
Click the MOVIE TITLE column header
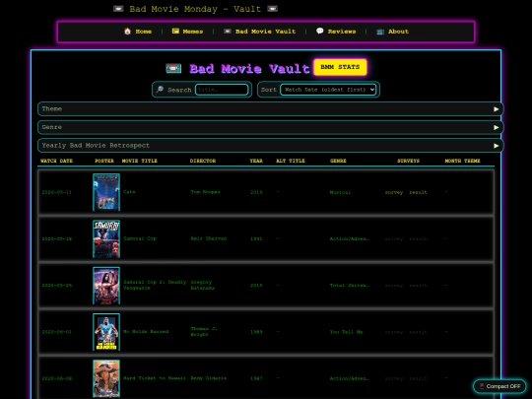pyautogui.click(x=140, y=161)
